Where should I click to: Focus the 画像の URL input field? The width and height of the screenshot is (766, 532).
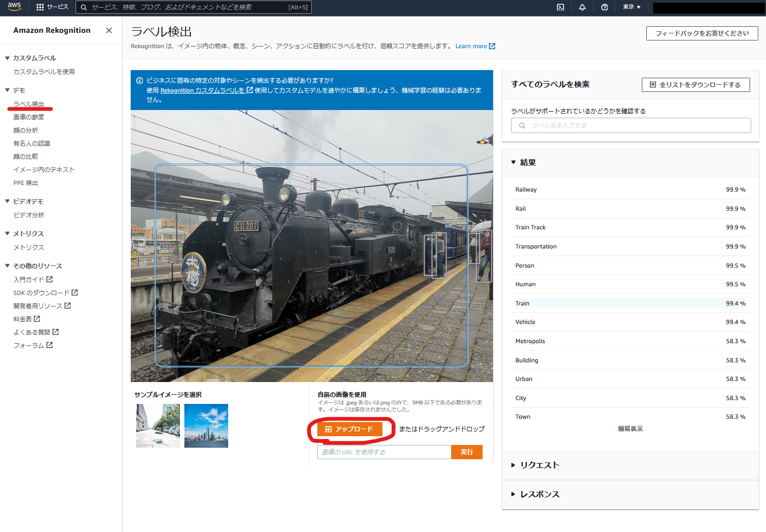tap(384, 452)
